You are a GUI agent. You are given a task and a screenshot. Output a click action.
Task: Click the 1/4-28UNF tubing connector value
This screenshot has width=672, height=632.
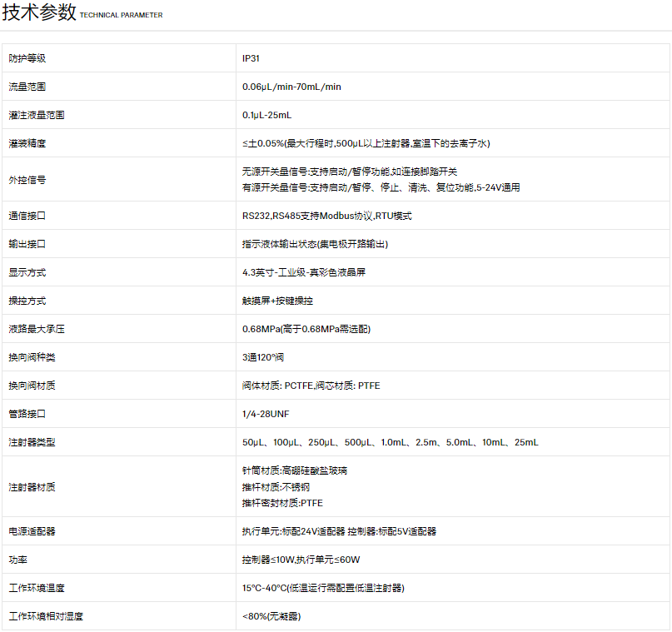click(266, 414)
